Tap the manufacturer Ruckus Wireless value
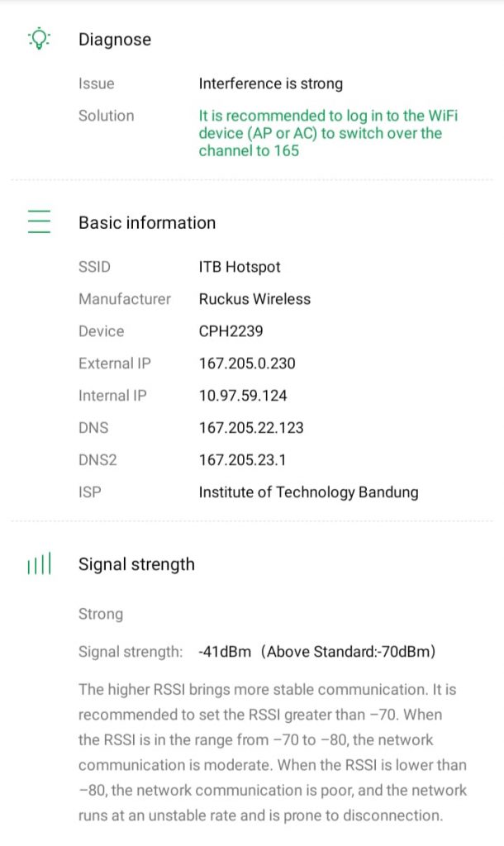 click(x=254, y=299)
